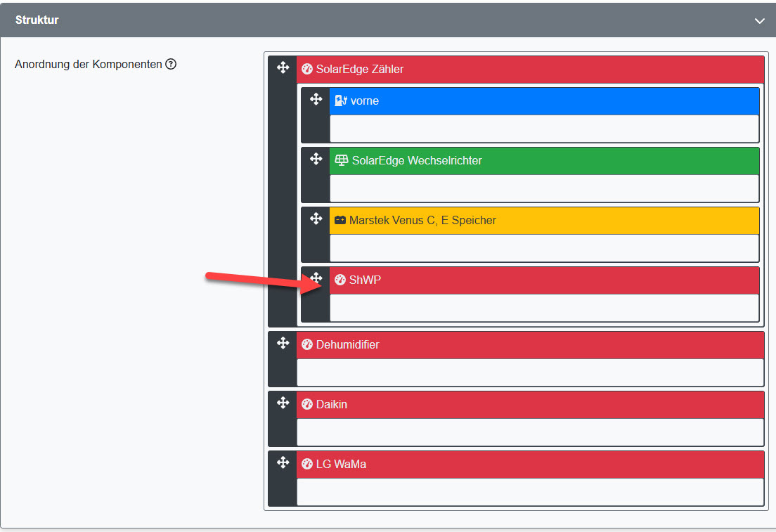Select the SolarEdge Zähler component label
Viewport: 776px width, 532px height.
tap(360, 69)
